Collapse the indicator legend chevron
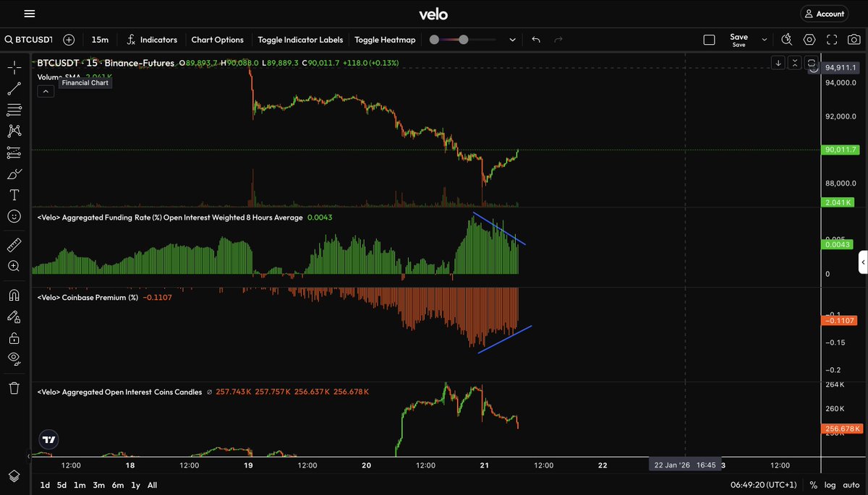The width and height of the screenshot is (868, 495). [45, 91]
